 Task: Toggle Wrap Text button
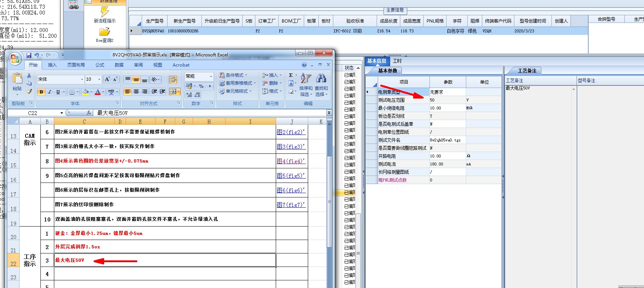click(173, 79)
